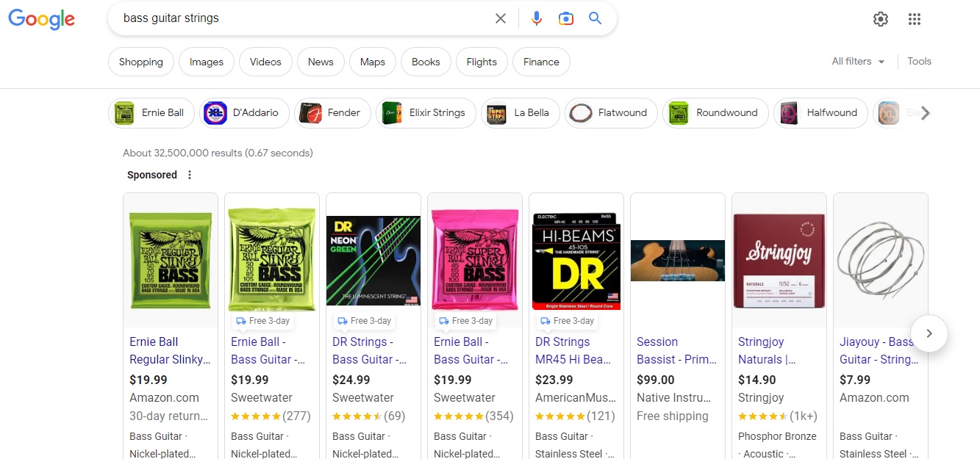
Task: Click the AmericanMus seller name
Action: point(576,398)
